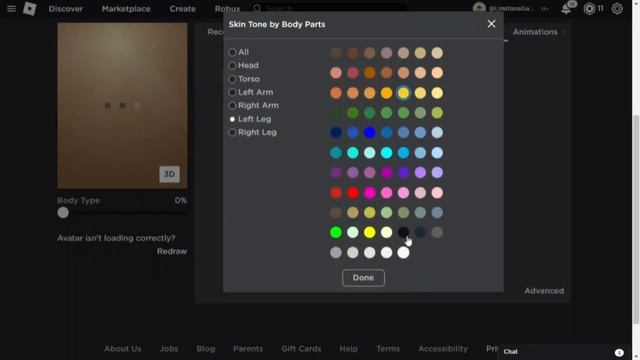Select the bright yellow swatch
The height and width of the screenshot is (360, 640).
[370, 232]
